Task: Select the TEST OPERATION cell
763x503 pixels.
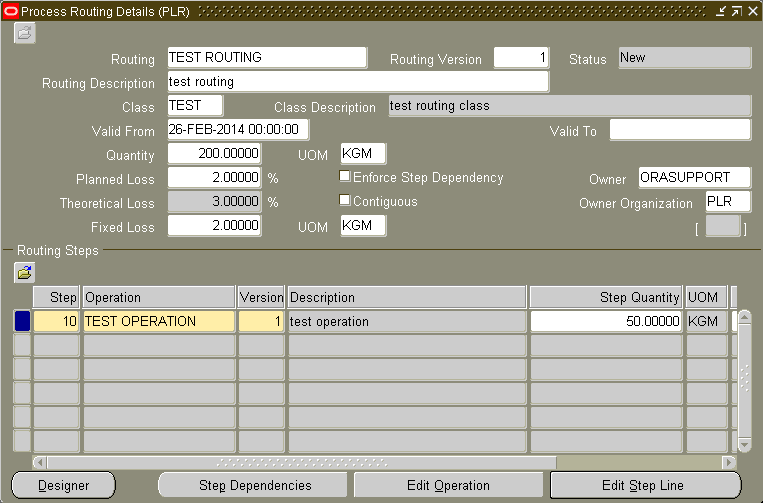Action: (159, 322)
